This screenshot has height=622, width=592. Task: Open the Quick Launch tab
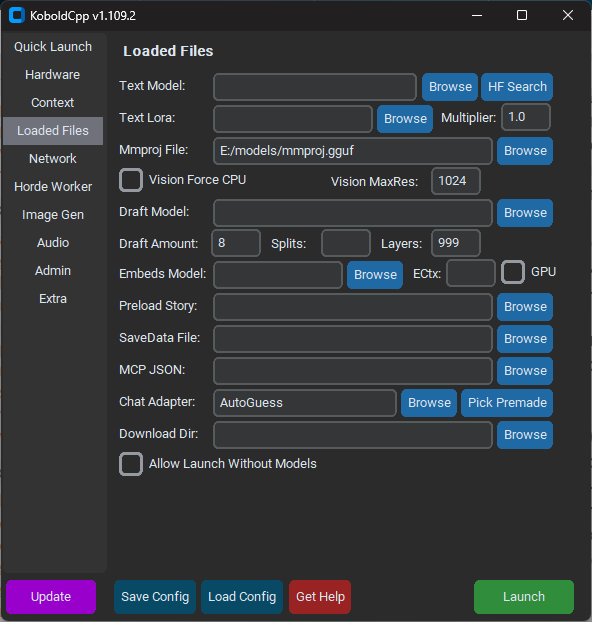(53, 47)
